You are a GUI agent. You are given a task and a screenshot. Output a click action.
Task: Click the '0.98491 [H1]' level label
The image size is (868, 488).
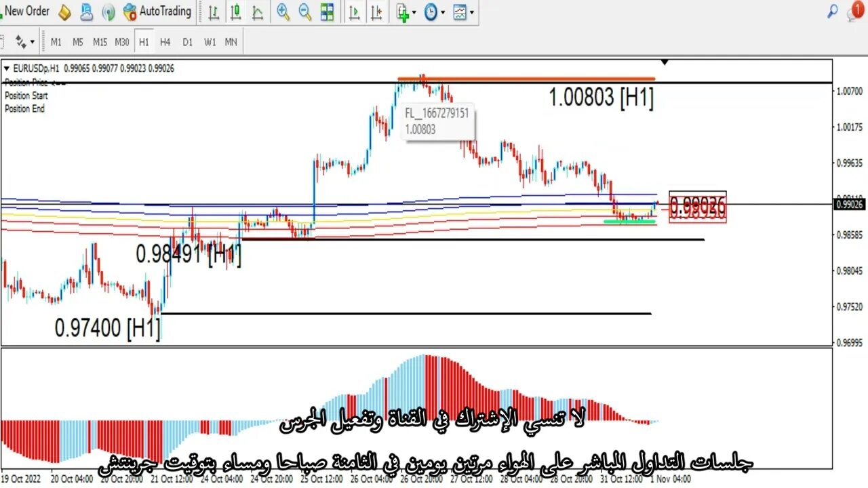(x=189, y=255)
